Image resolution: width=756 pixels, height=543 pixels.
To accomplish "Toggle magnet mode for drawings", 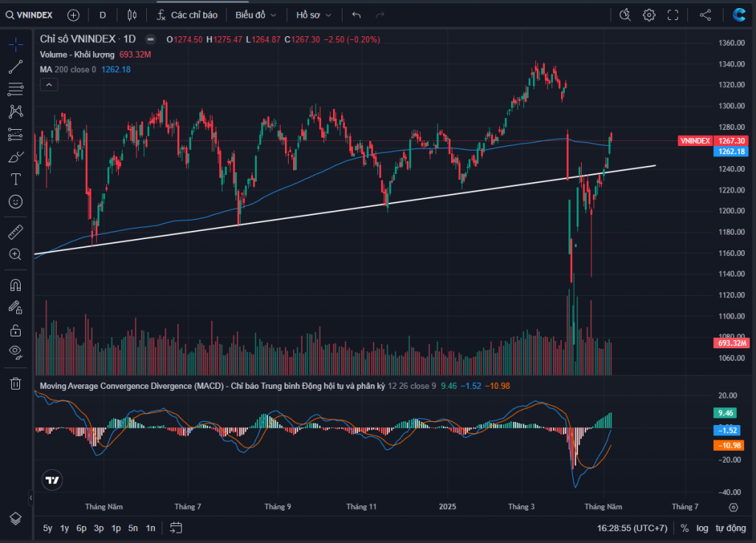I will [x=16, y=286].
